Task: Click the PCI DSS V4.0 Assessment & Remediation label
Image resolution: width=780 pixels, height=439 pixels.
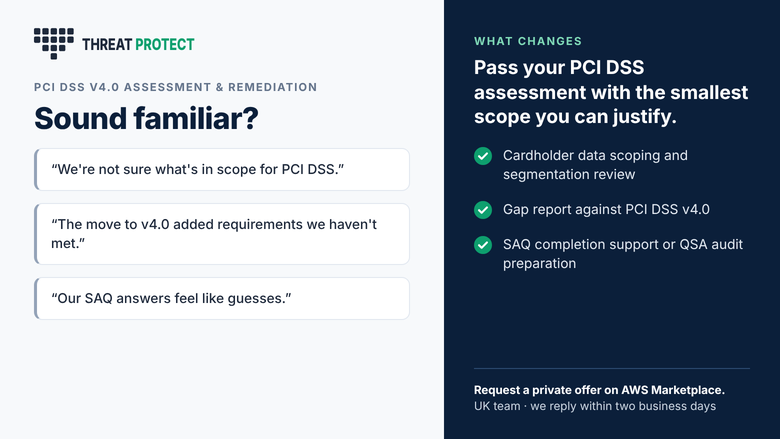Action: 176,87
